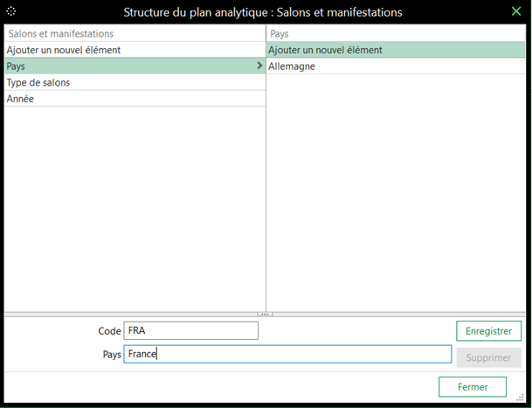Click the Pays header of right panel
The width and height of the screenshot is (532, 408).
click(397, 34)
